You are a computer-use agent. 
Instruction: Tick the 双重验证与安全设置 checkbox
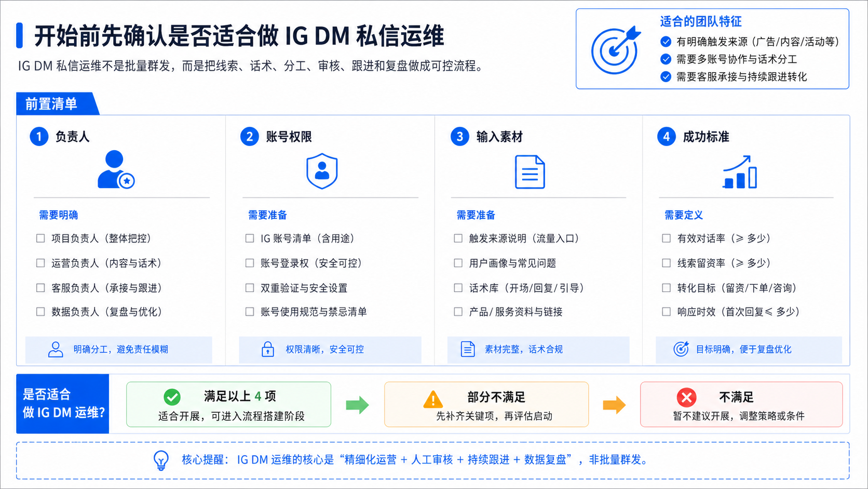[250, 287]
